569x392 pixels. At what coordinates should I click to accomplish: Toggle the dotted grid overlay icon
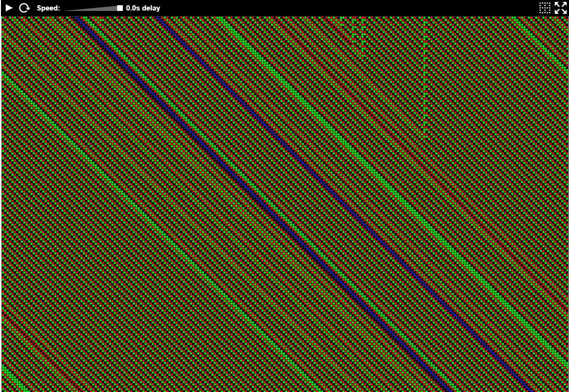point(545,8)
